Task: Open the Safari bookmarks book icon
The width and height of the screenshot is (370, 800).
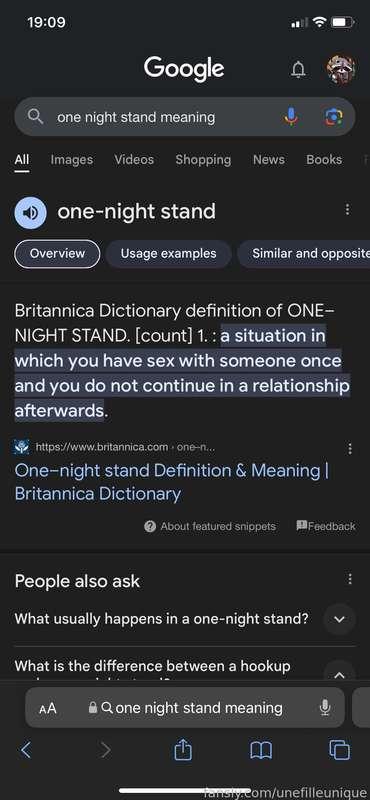Action: coord(261,751)
